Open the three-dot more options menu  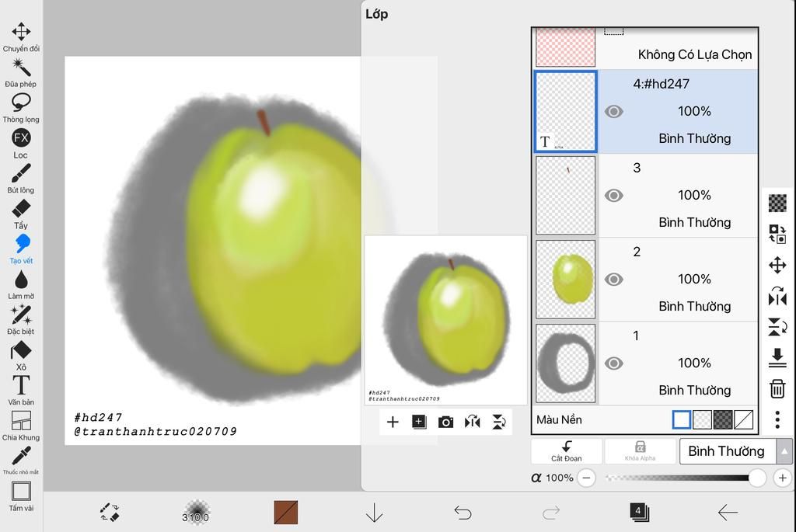pos(777,420)
